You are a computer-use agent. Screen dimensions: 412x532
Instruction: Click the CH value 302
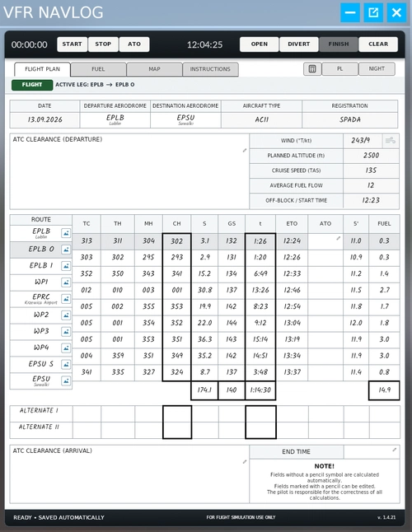click(177, 241)
